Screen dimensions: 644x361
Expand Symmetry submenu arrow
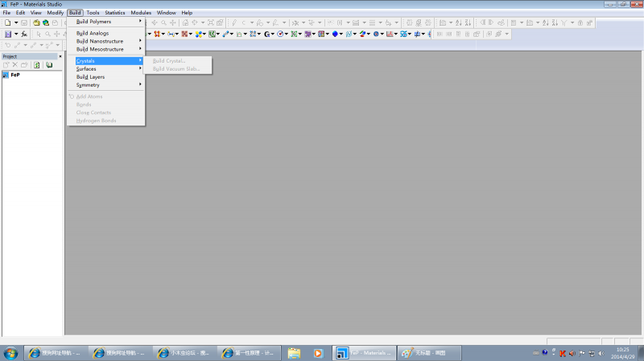point(140,84)
